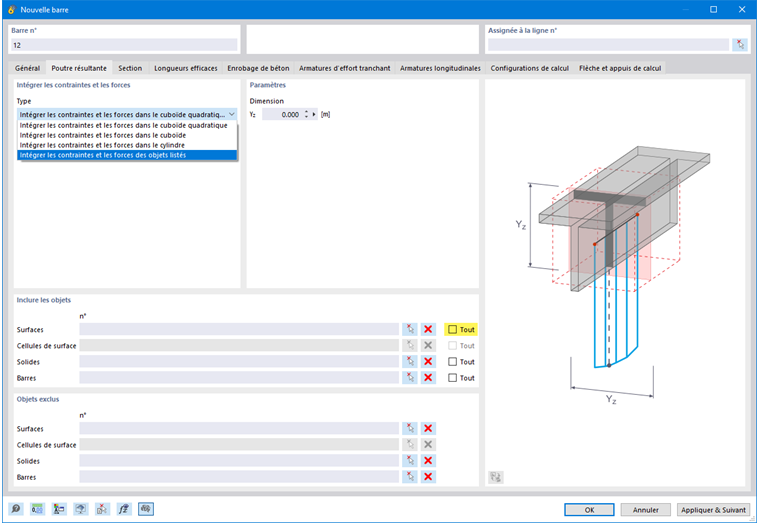Pick excluded Surfaces graphically
This screenshot has width=760, height=523.
click(410, 428)
